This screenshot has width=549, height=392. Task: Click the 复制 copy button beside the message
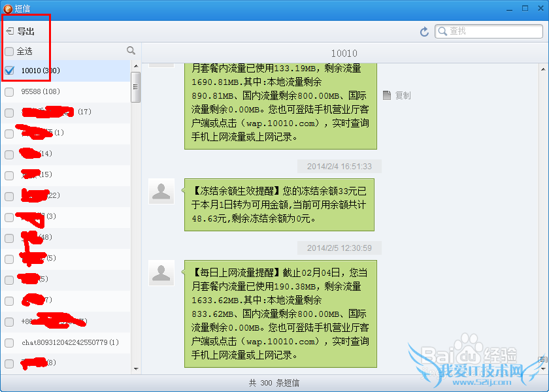coord(397,95)
